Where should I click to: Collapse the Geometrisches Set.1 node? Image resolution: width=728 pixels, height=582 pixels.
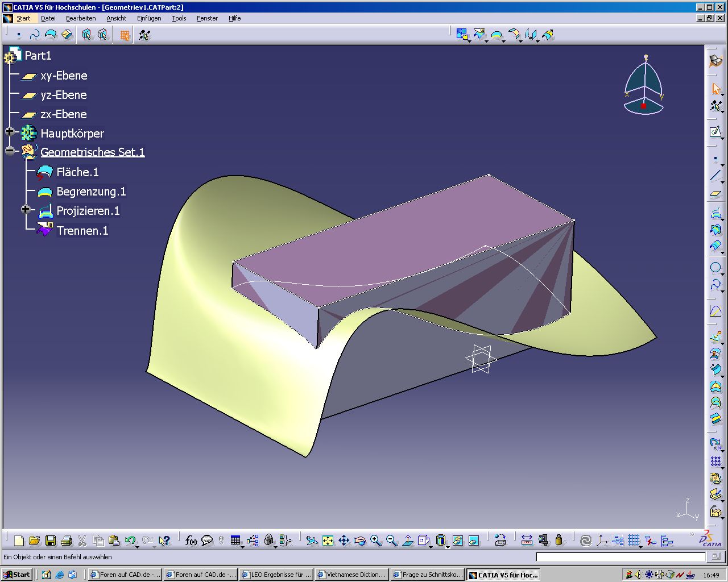[x=9, y=151]
